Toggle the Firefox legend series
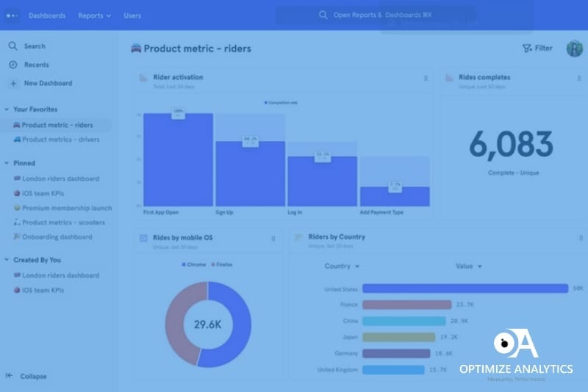 tap(223, 264)
